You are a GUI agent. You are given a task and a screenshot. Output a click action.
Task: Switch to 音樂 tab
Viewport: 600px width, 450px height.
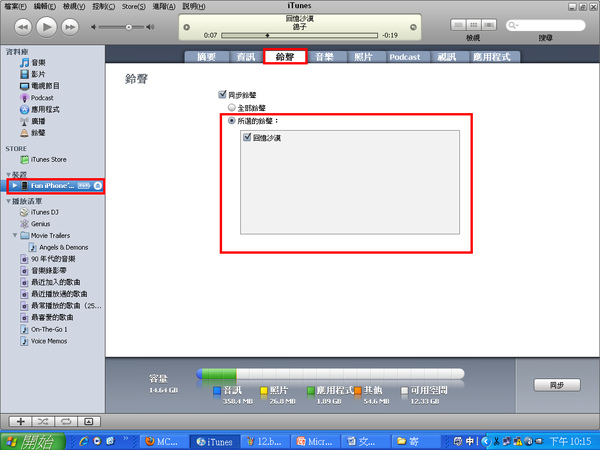tap(324, 57)
